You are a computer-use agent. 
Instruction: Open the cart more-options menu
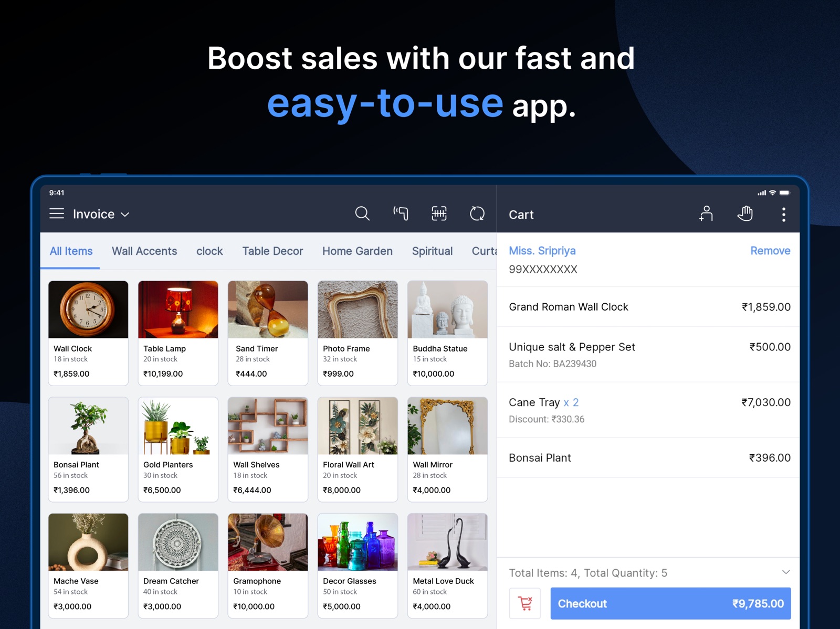click(783, 214)
